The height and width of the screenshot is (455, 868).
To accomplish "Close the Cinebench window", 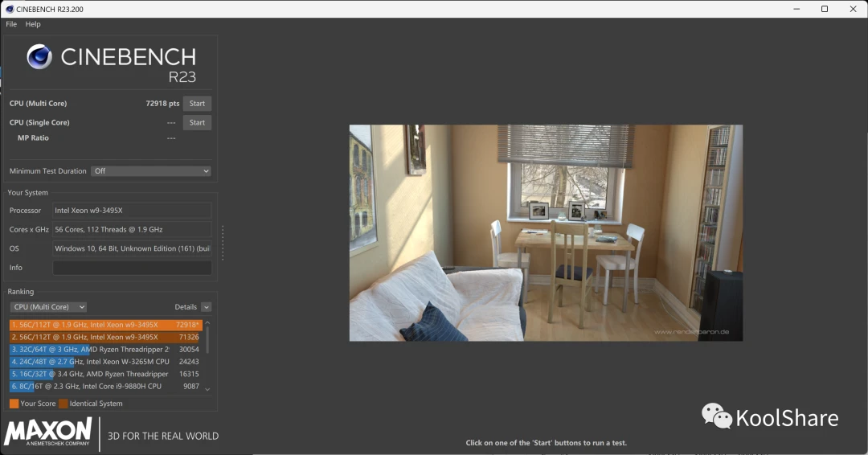I will [x=853, y=9].
